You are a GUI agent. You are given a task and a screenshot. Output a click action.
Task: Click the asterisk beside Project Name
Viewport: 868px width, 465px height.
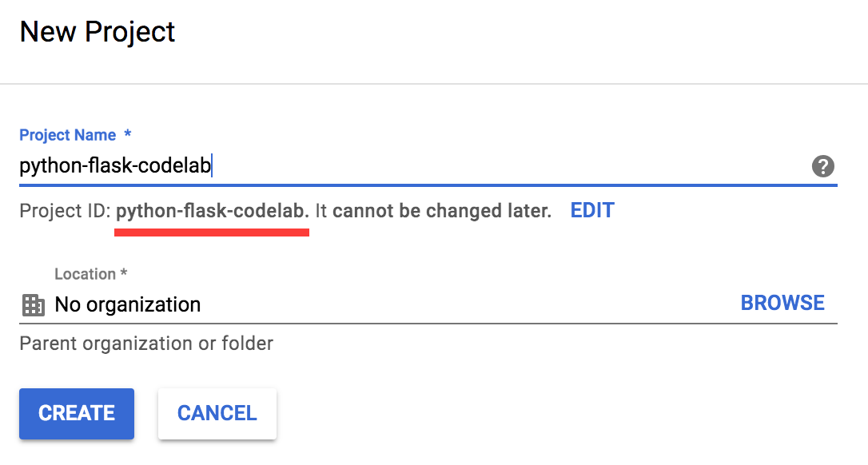128,134
